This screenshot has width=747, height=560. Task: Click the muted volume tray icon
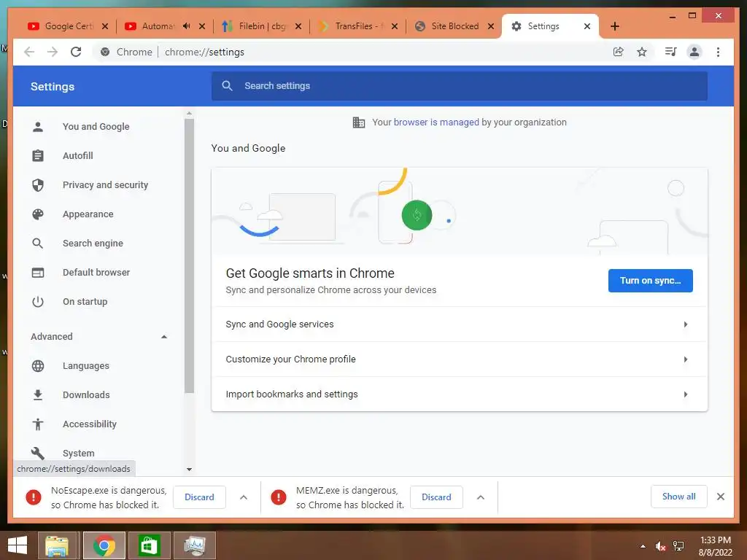pos(660,546)
